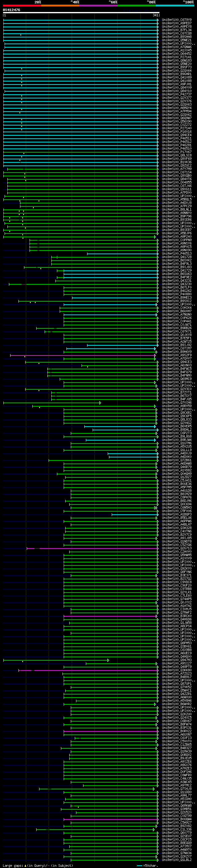The image size is (197, 868).
Task: Click the orange ~40% identity legend bar
Action: point(60,6)
